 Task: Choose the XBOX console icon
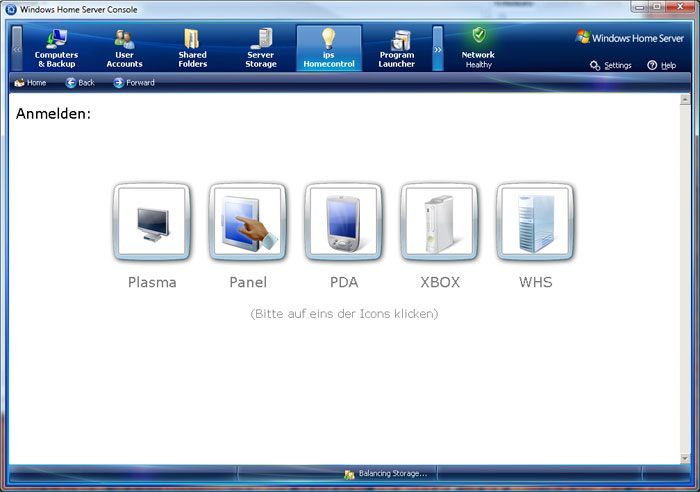click(439, 221)
